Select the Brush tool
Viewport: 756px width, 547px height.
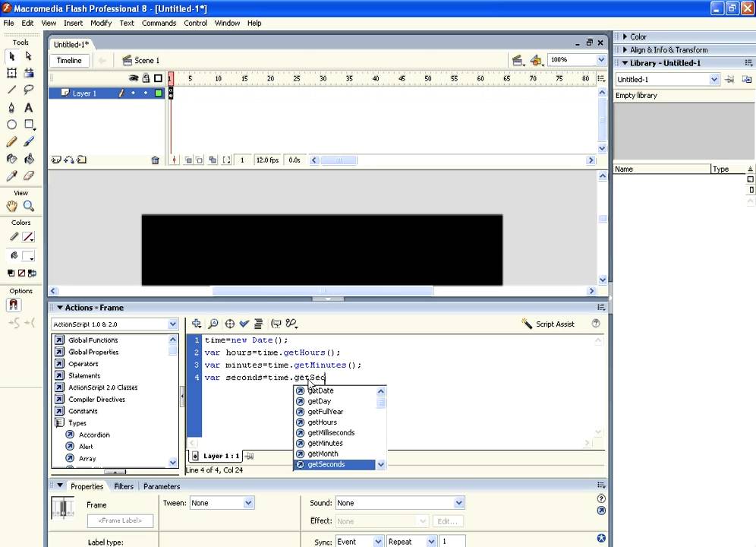[29, 141]
